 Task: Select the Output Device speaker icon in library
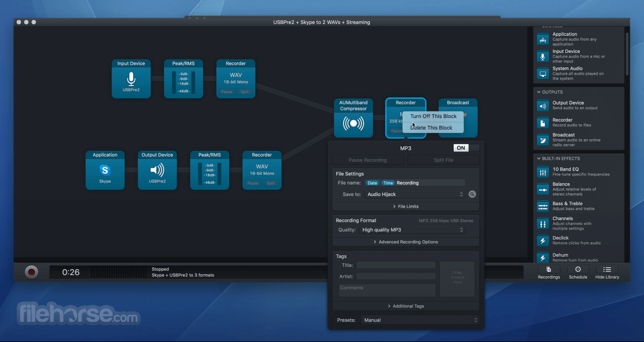(543, 106)
